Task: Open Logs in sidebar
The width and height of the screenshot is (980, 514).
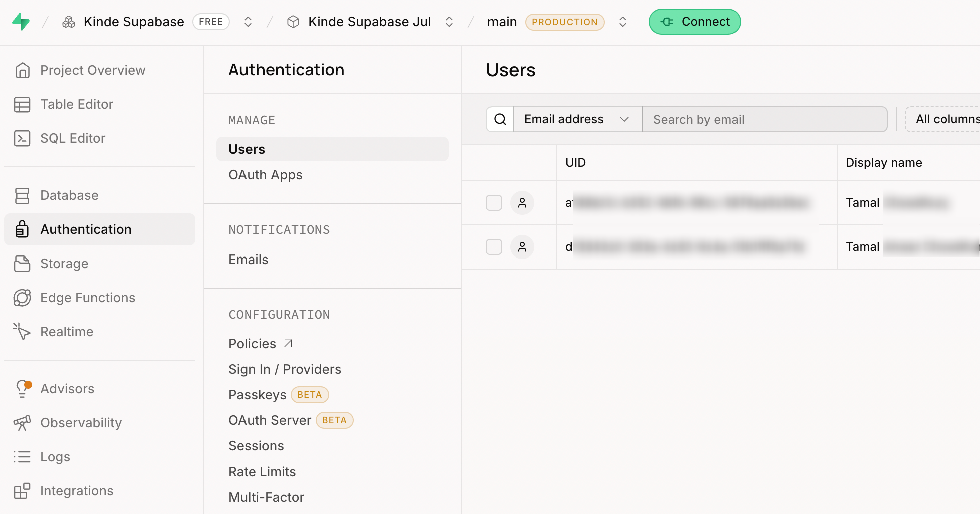Action: pos(100,457)
